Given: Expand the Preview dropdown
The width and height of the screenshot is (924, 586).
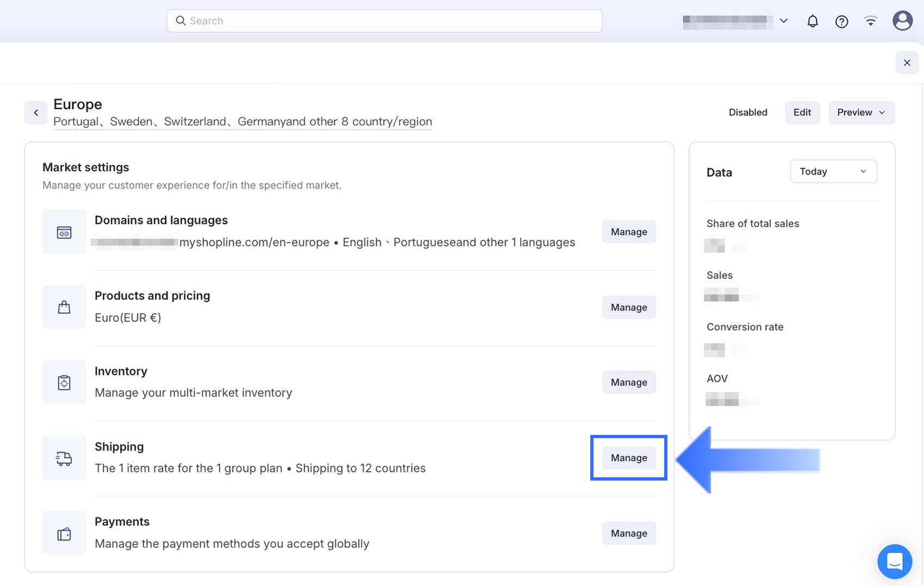Looking at the screenshot, I should click(861, 113).
